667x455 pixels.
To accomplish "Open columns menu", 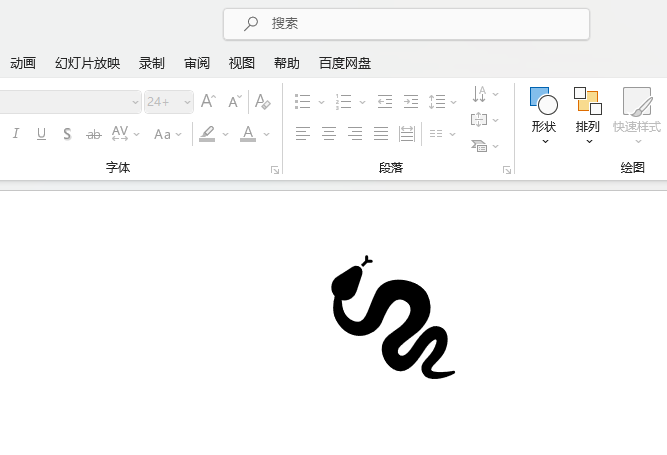I will point(442,134).
